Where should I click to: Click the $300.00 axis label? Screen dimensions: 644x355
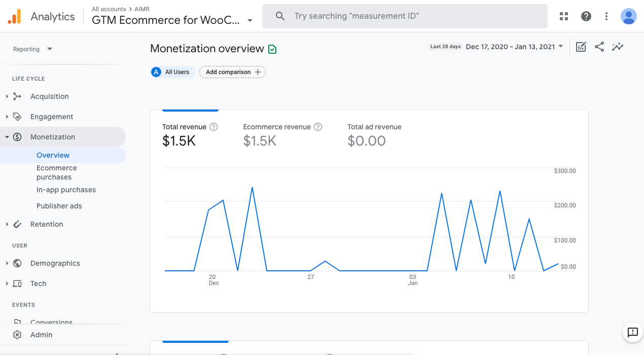pos(565,171)
